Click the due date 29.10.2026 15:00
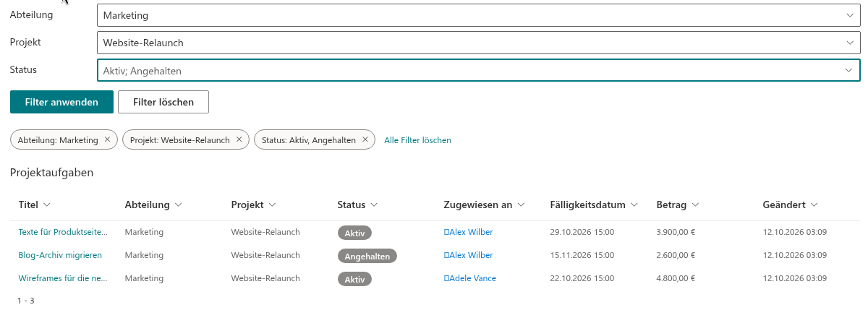Image resolution: width=868 pixels, height=310 pixels. pos(582,232)
